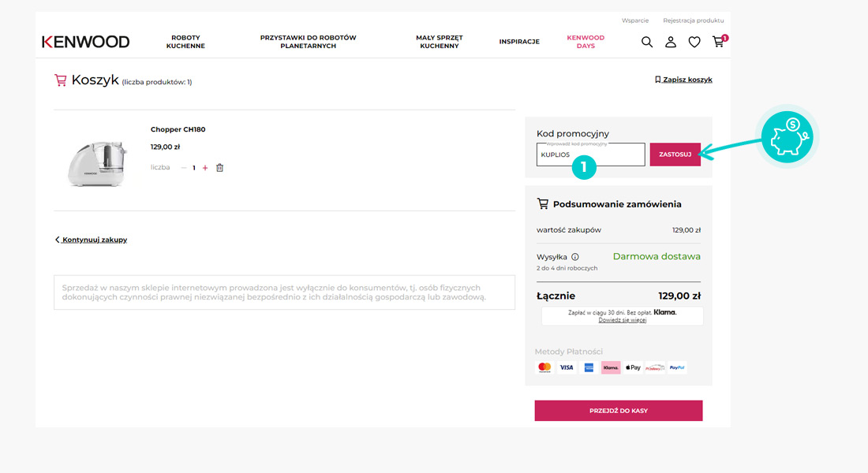Screen dimensions: 868x473
Task: Focus the promo code input field
Action: tap(591, 155)
